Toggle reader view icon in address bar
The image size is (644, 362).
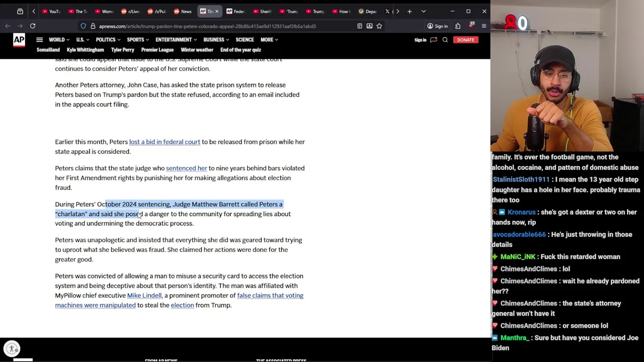coord(360,26)
